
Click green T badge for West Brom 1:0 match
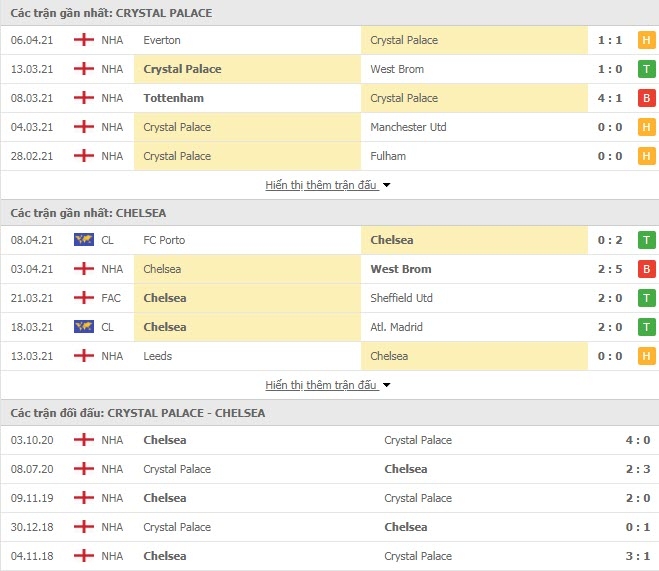(x=646, y=69)
